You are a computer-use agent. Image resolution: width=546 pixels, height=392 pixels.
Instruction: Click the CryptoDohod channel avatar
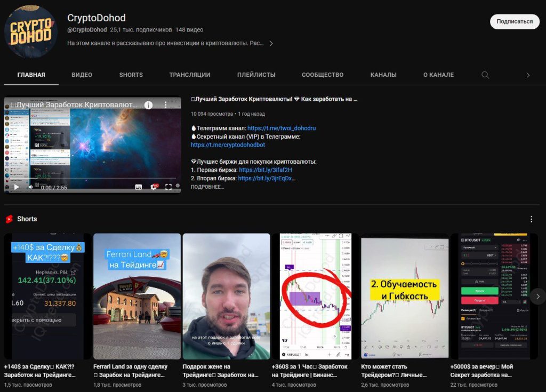point(31,33)
